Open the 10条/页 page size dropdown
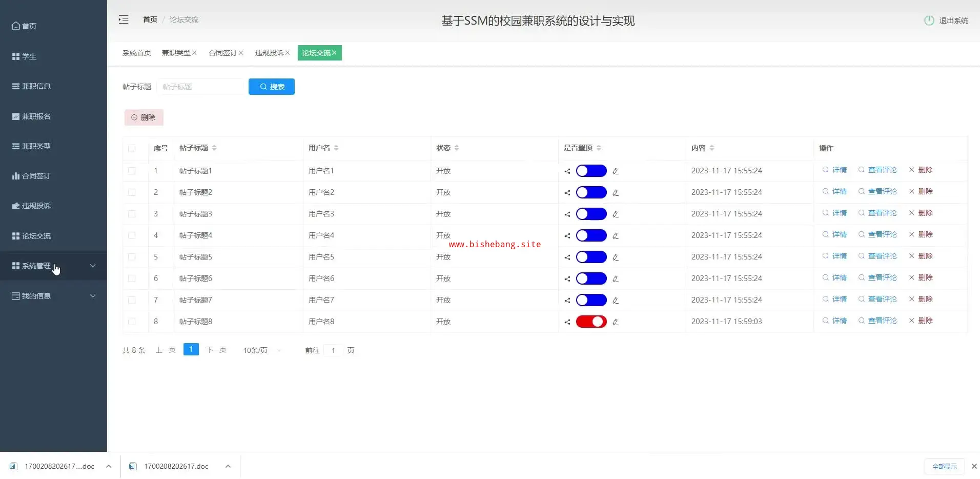The image size is (980, 479). (x=262, y=350)
